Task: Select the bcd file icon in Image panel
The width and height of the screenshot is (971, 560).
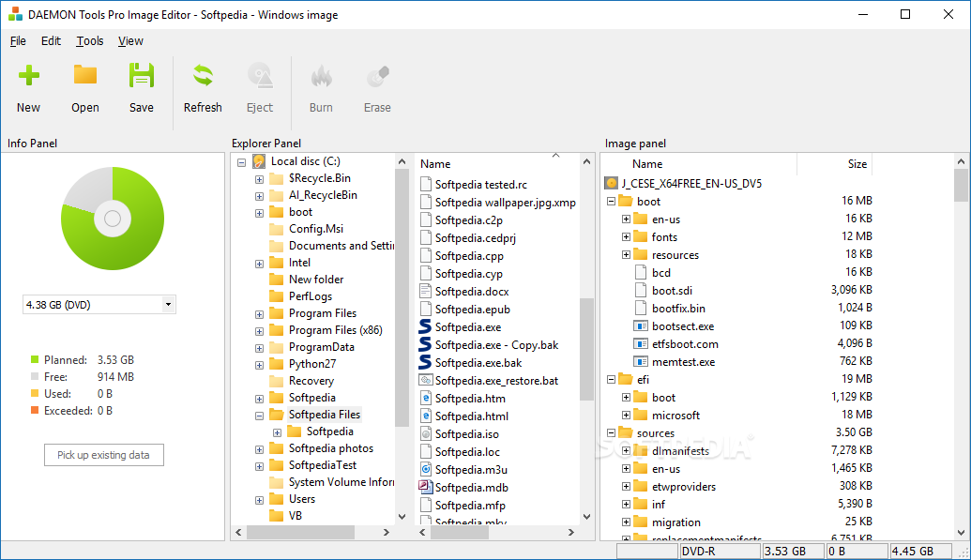Action: coord(641,273)
